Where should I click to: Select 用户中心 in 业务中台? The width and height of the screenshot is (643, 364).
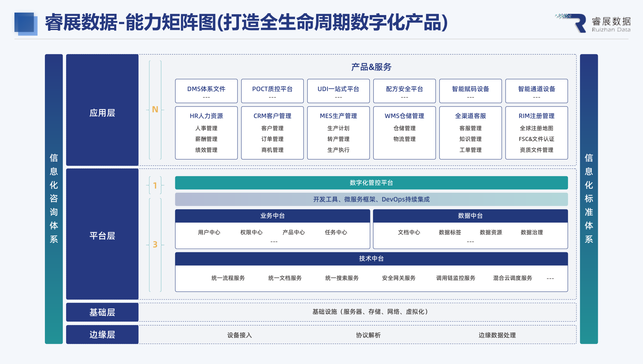209,232
